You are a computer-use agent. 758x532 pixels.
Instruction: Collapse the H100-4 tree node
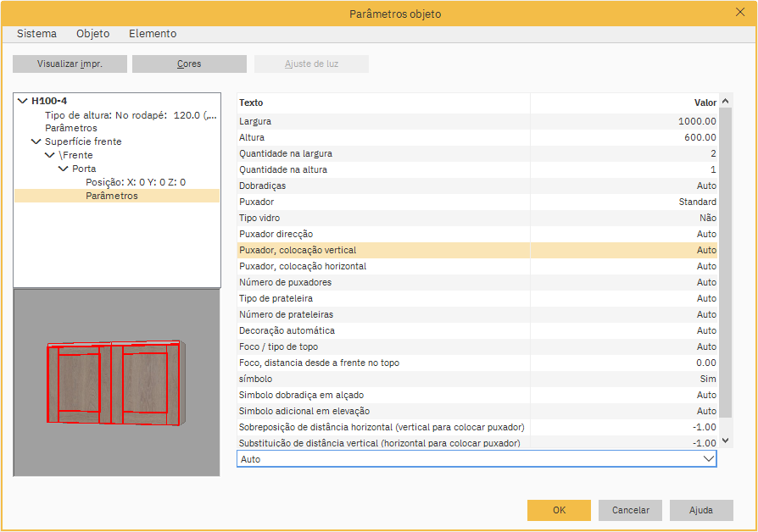click(x=22, y=101)
